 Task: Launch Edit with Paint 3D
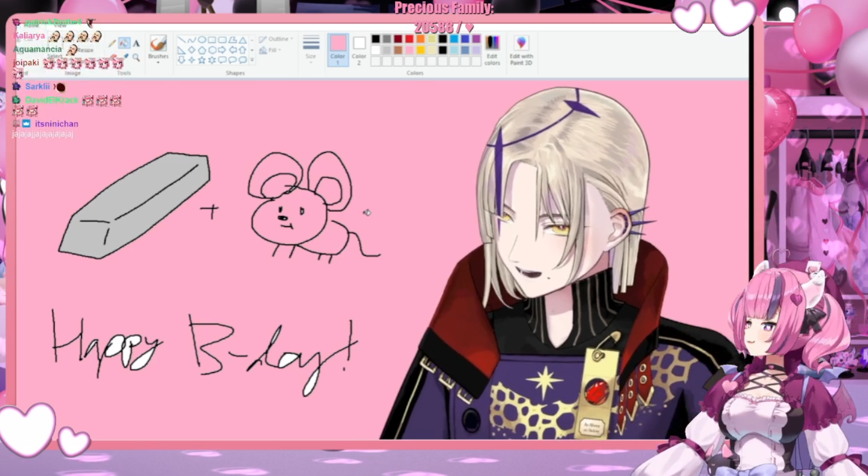click(x=521, y=50)
